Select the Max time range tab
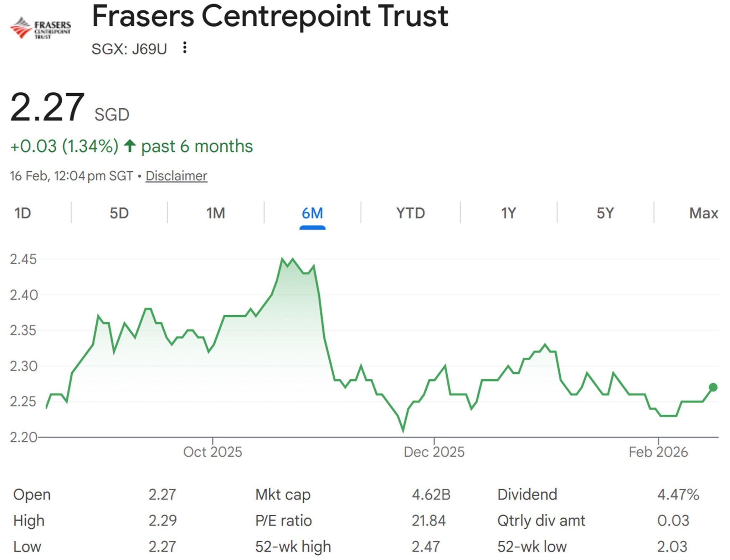 [x=703, y=213]
